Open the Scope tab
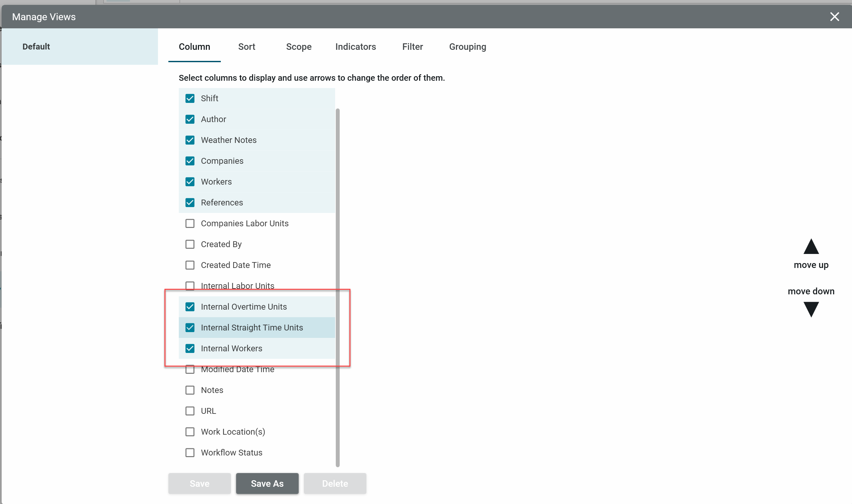852x504 pixels. click(299, 47)
